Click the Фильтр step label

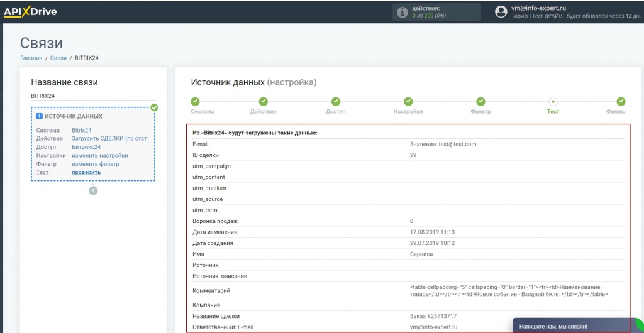pyautogui.click(x=480, y=112)
